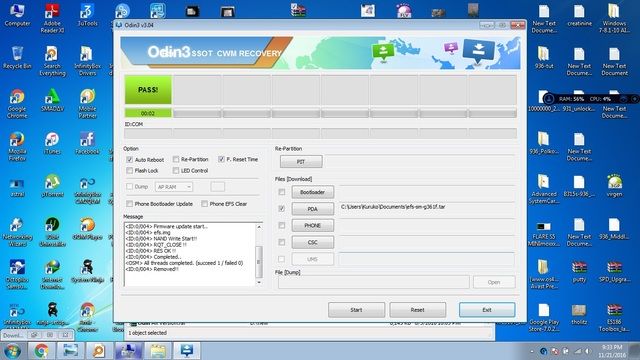Launch Google Chrome desktop shortcut
Image resolution: width=640 pixels, height=360 pixels.
[x=17, y=104]
